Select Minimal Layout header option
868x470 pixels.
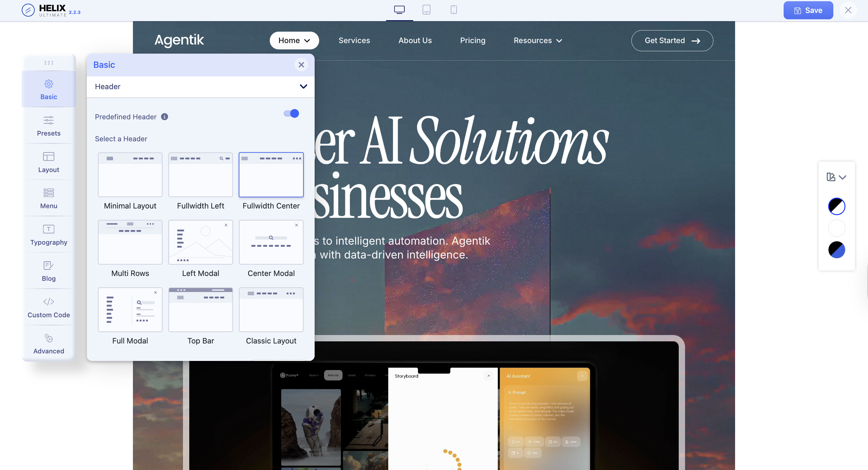[130, 175]
